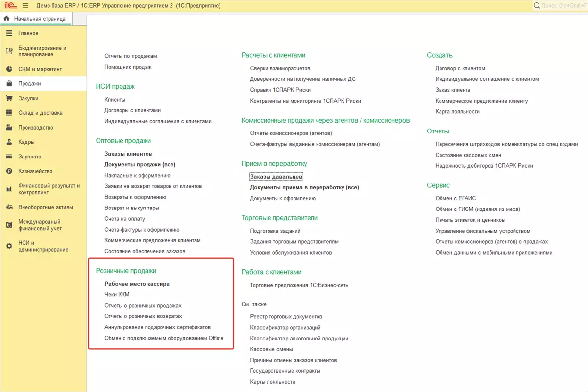The image size is (588, 392).
Task: Open Обмен данными с мобильными приложениями
Action: click(494, 253)
